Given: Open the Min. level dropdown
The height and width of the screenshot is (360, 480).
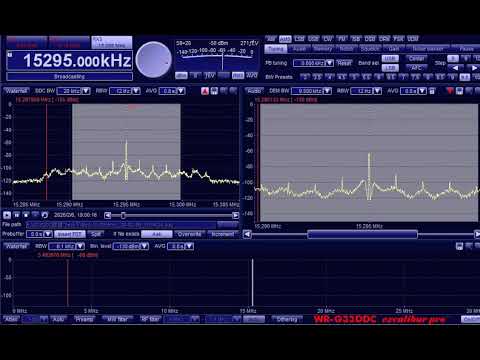Looking at the screenshot, I should pyautogui.click(x=144, y=246).
